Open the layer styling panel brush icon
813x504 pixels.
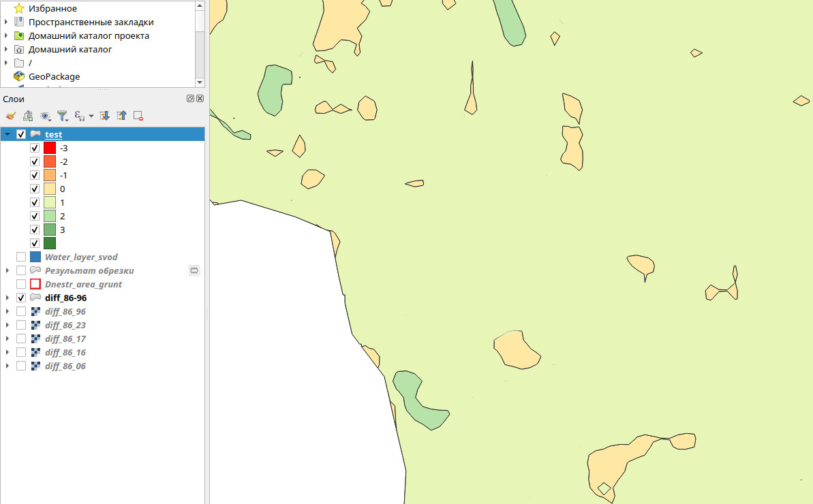coord(11,116)
